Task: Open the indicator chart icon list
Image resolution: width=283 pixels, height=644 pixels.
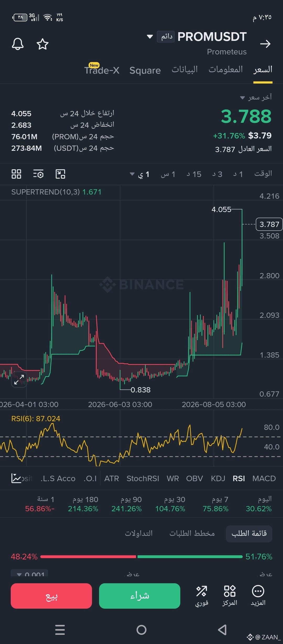Action: (16, 478)
